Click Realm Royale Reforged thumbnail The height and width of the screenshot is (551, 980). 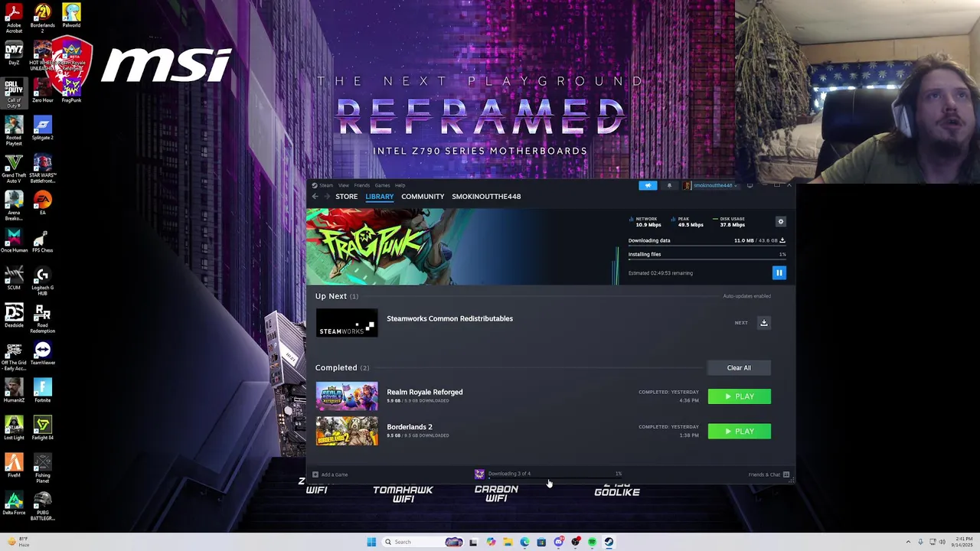347,396
